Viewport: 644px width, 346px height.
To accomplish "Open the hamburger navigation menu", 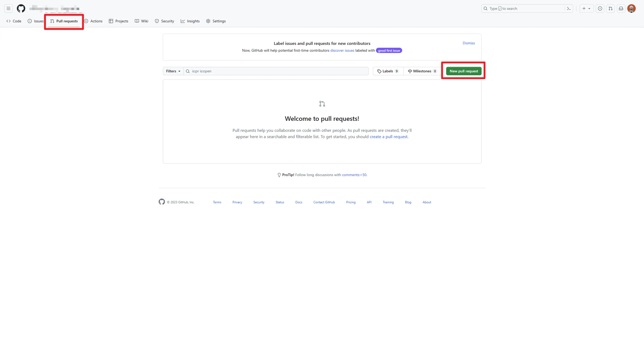I will 8,9.
